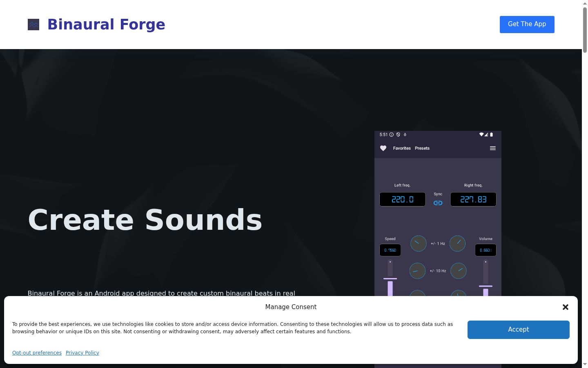Click the consent description paragraph text
Screen dimensions: 588x368
click(x=232, y=328)
